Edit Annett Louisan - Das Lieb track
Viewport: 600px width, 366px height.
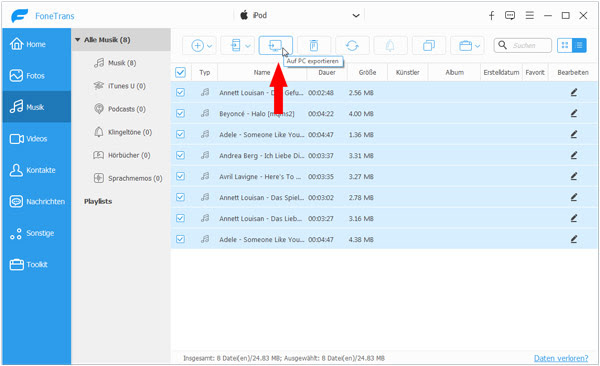[574, 218]
